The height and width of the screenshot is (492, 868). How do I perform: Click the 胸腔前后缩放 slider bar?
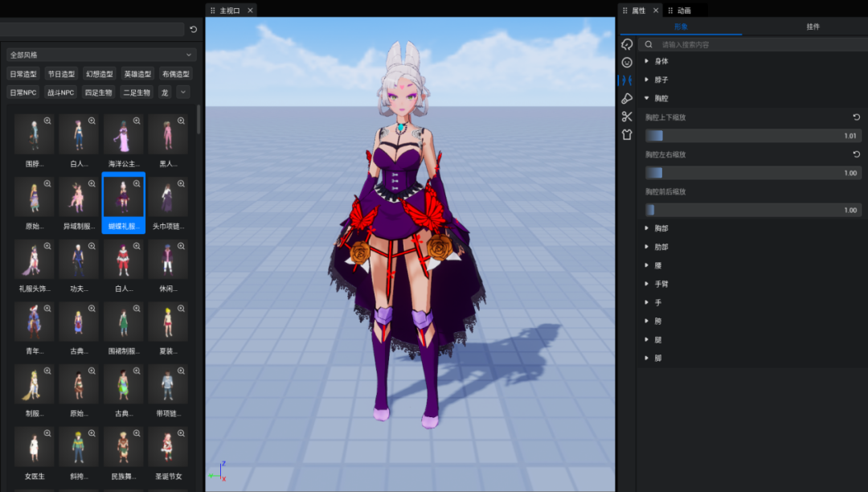753,210
